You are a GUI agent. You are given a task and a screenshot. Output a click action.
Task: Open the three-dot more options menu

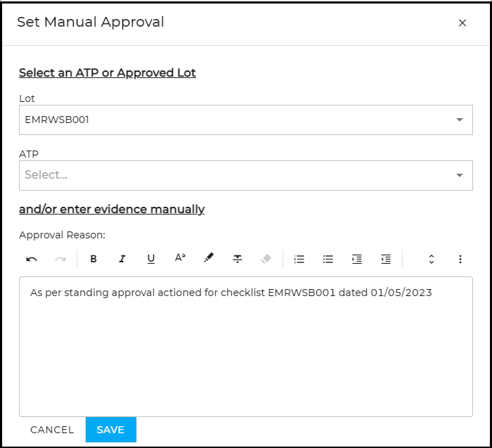[460, 259]
